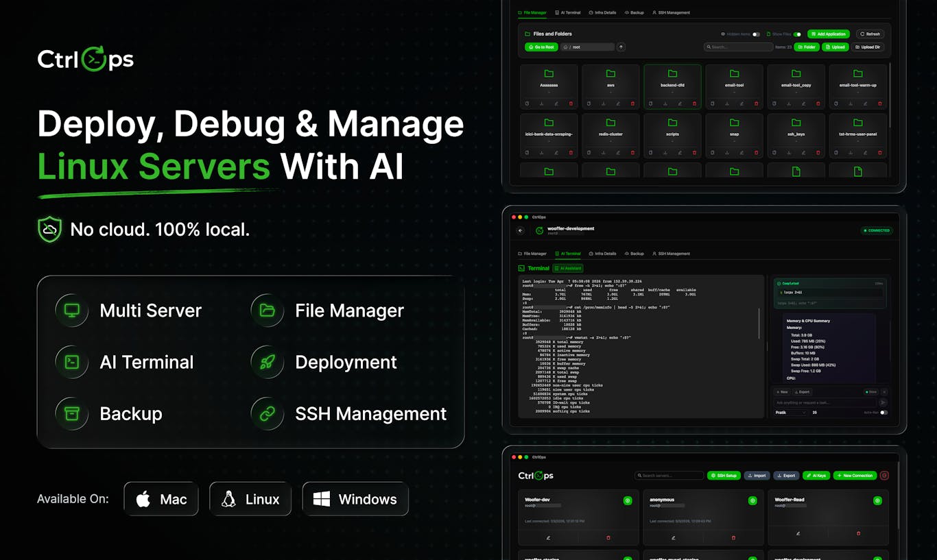The height and width of the screenshot is (560, 937).
Task: Send the AI prompt with the arrow icon
Action: point(883,402)
